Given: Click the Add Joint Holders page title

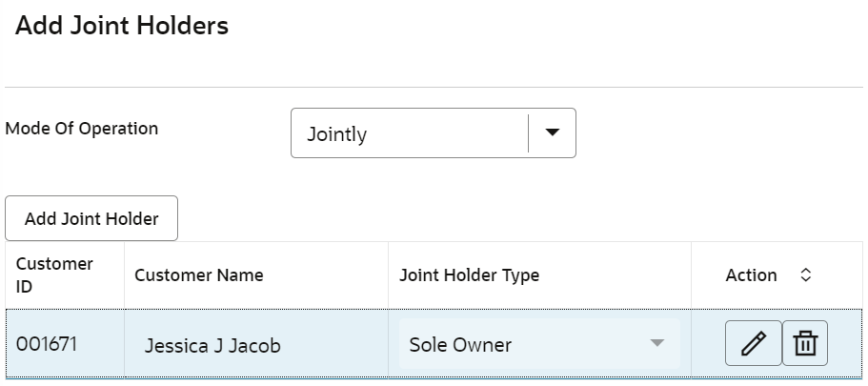Looking at the screenshot, I should (122, 26).
